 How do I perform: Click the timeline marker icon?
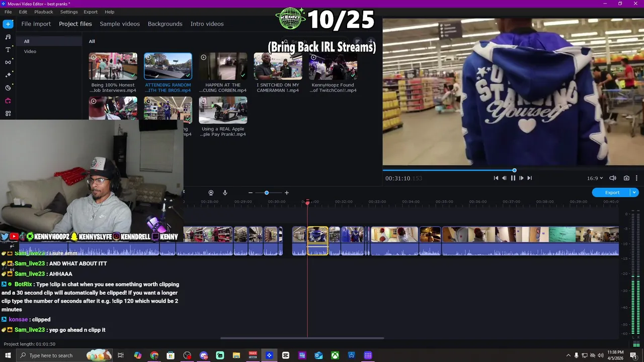(211, 193)
